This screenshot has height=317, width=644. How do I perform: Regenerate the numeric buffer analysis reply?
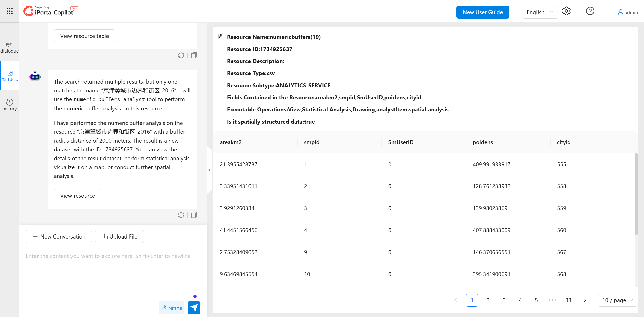click(181, 215)
